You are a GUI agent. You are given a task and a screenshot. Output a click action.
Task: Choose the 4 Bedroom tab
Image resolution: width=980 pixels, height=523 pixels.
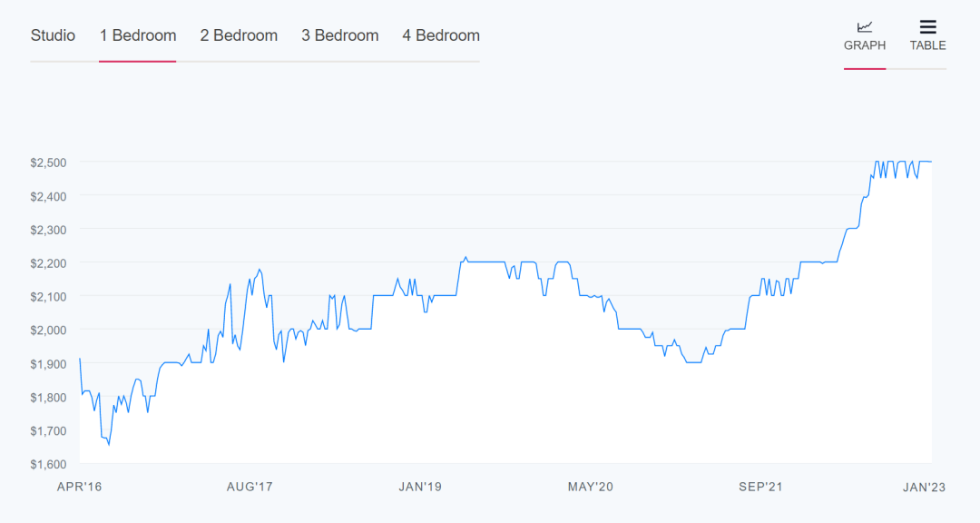441,35
